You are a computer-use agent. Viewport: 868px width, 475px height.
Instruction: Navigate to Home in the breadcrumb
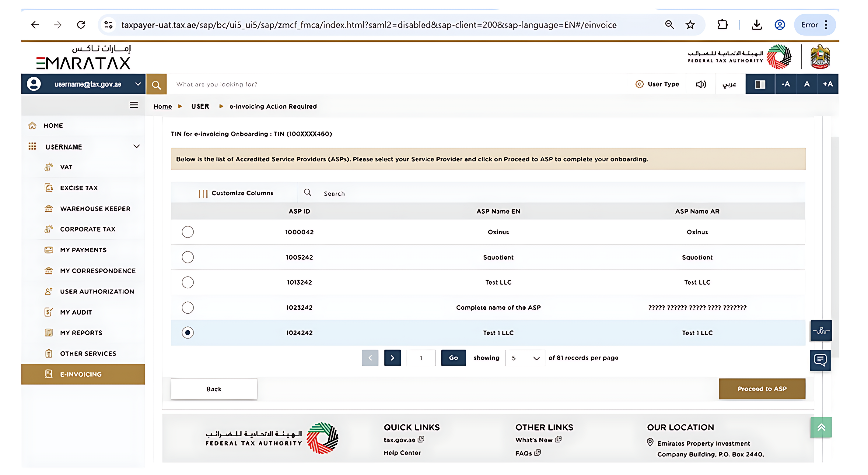click(x=163, y=106)
